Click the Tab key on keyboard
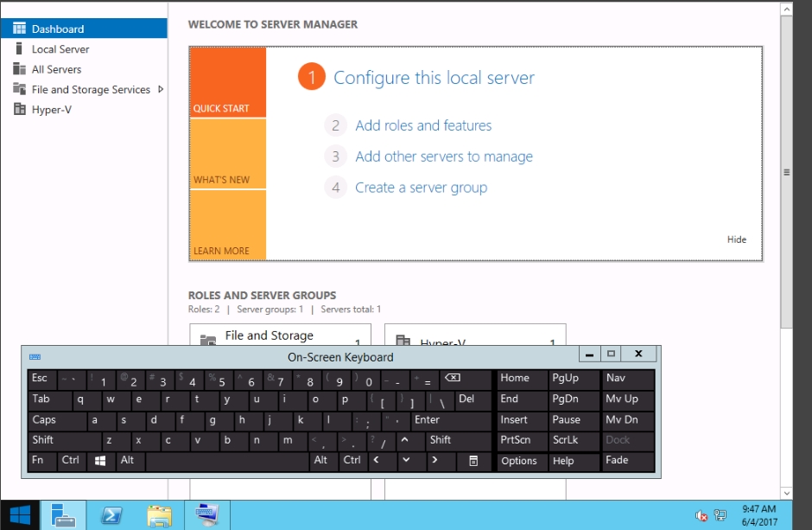This screenshot has height=530, width=812. point(50,400)
